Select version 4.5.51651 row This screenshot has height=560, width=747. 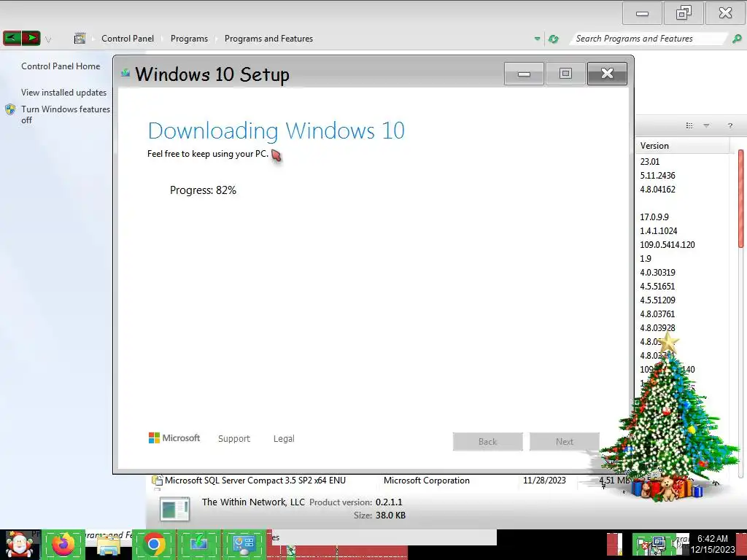pyautogui.click(x=657, y=286)
